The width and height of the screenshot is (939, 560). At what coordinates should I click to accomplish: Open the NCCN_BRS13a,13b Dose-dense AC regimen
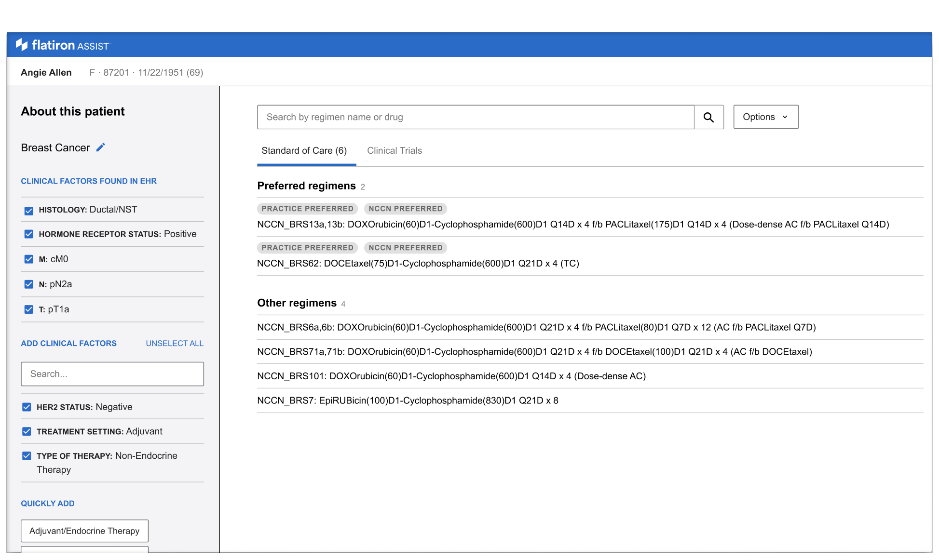572,225
